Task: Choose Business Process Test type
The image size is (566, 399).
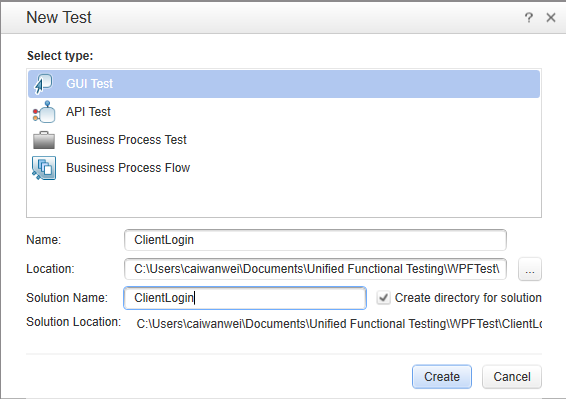Action: click(284, 140)
